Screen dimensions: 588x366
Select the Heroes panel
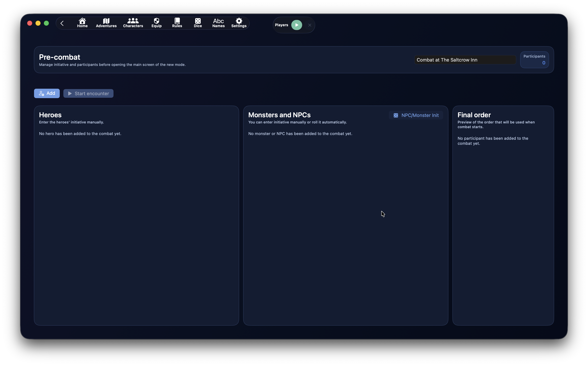click(x=50, y=115)
